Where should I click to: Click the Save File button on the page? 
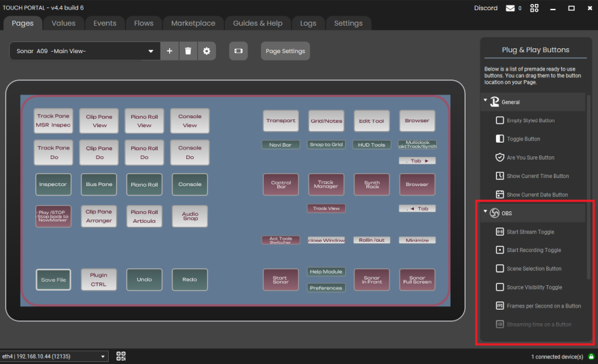point(54,280)
